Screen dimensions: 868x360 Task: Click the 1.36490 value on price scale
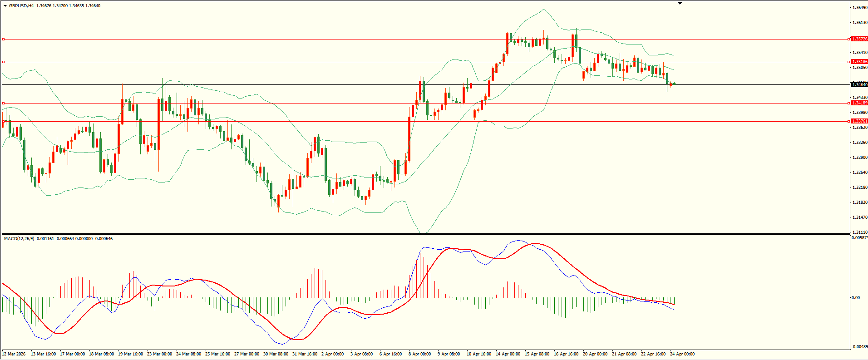tap(860, 8)
